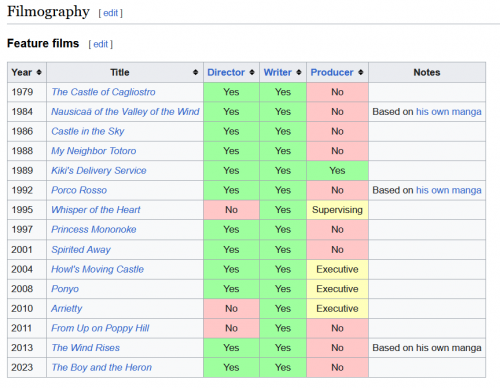Select the year 2023 cell
Image resolution: width=500 pixels, height=388 pixels.
27,367
